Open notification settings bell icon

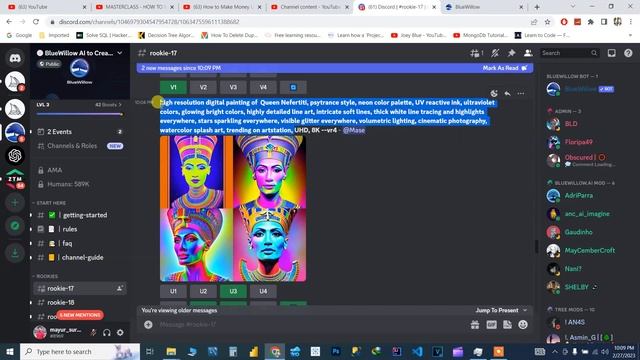tap(495, 53)
